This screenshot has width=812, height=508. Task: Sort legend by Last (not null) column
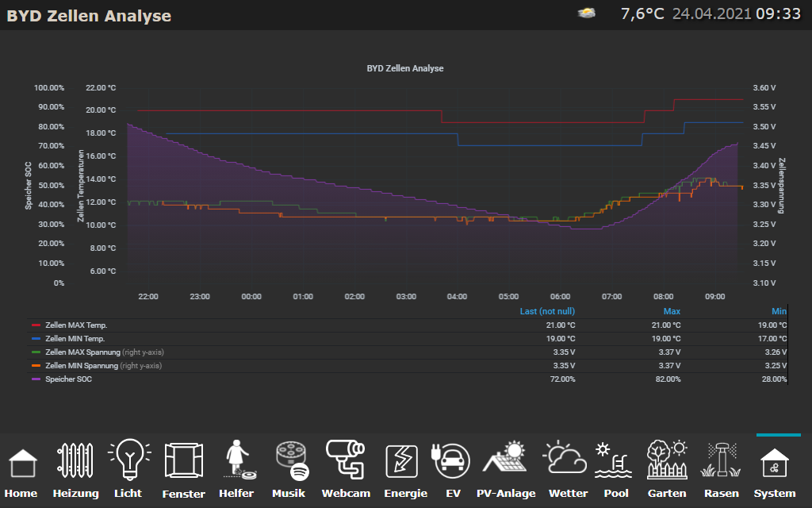point(547,311)
